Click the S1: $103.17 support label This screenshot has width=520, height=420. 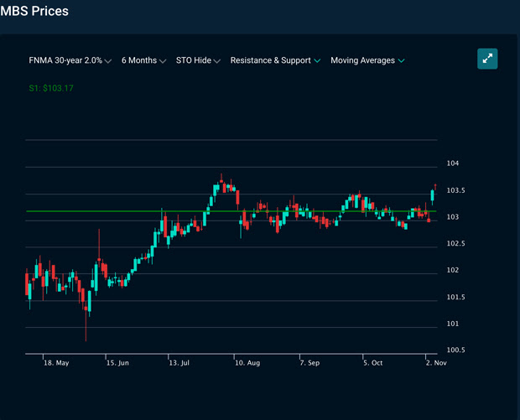tap(51, 87)
